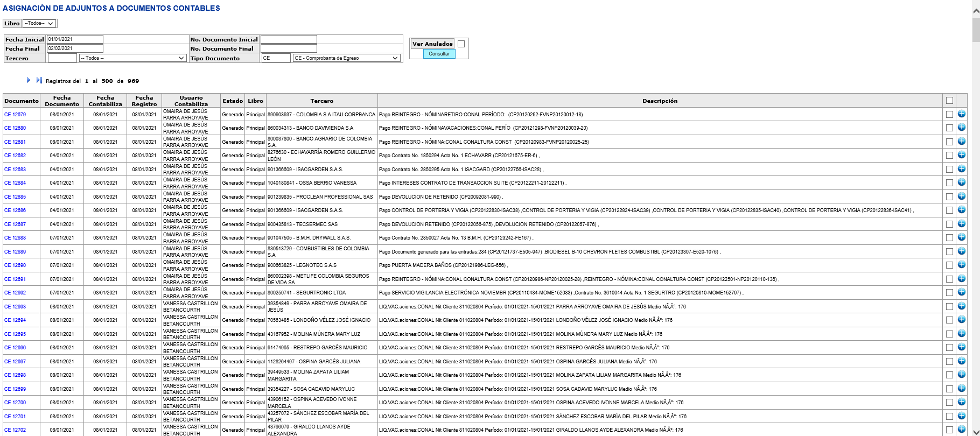This screenshot has height=436, width=980.
Task: Go to the next page of records arrow
Action: click(x=29, y=80)
